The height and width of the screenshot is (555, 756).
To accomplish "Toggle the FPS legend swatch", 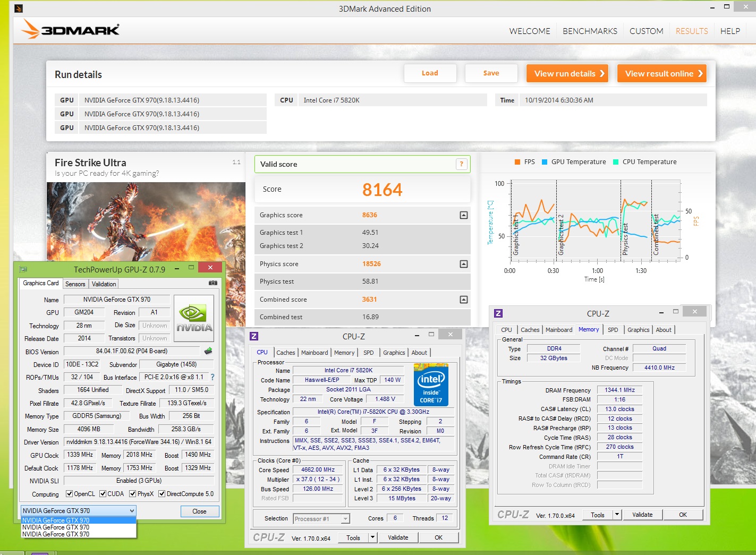I will 517,162.
